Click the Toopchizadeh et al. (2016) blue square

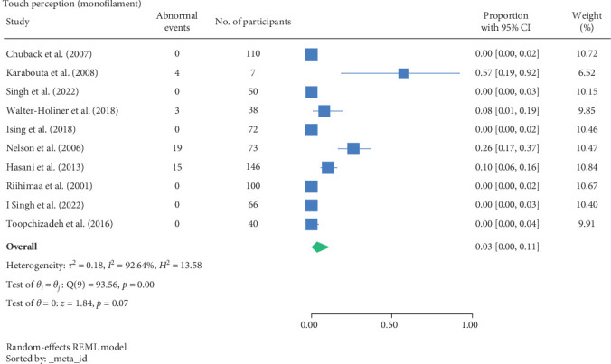[312, 225]
